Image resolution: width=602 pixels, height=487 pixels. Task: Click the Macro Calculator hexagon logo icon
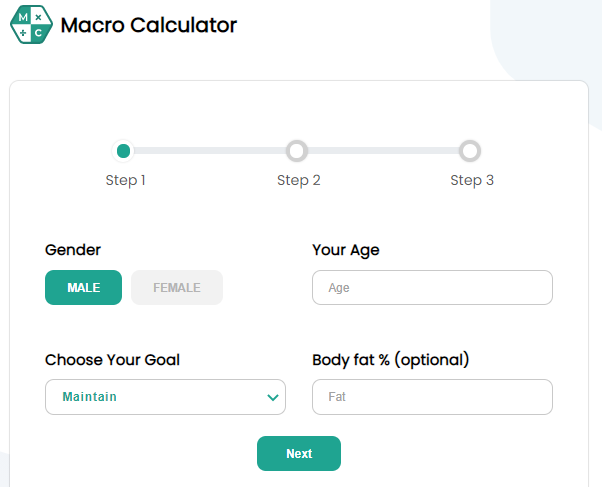[x=31, y=25]
